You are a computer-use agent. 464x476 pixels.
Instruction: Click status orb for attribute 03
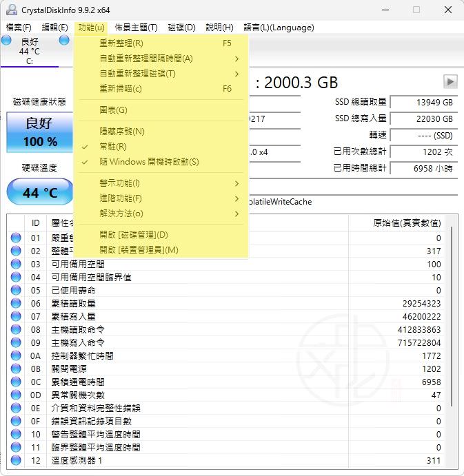16,264
